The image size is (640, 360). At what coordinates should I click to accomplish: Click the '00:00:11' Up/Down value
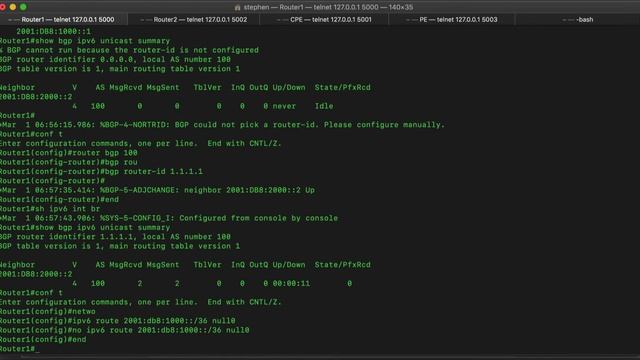tap(291, 284)
